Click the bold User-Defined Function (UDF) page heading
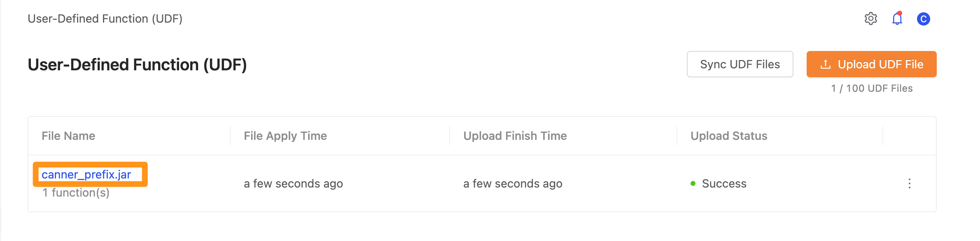This screenshot has height=241, width=980. pos(137,65)
